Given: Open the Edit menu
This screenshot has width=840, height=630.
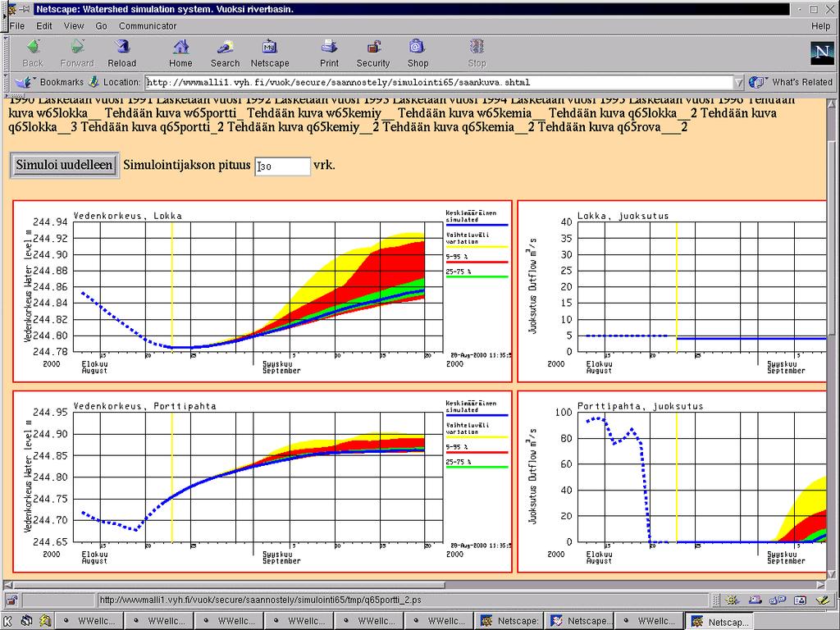Looking at the screenshot, I should point(44,25).
